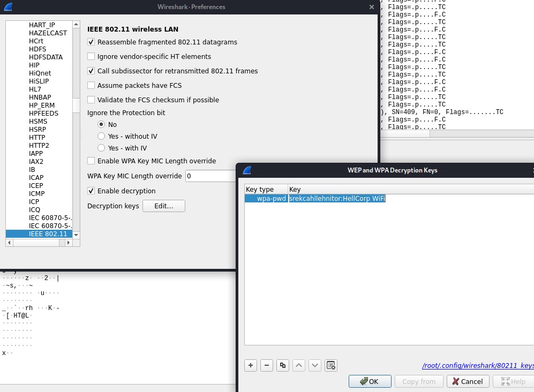This screenshot has height=392, width=534.
Task: Open the 80211_keys config file link
Action: coord(478,365)
